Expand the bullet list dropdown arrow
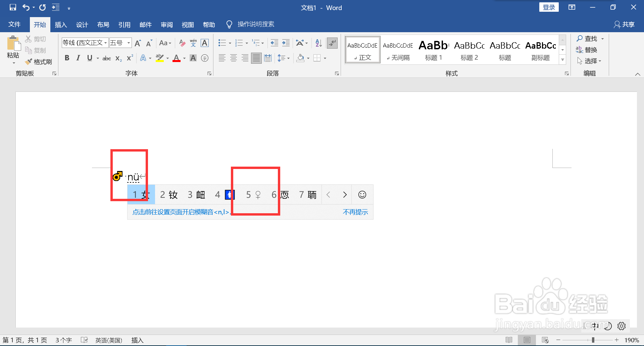 pos(230,43)
